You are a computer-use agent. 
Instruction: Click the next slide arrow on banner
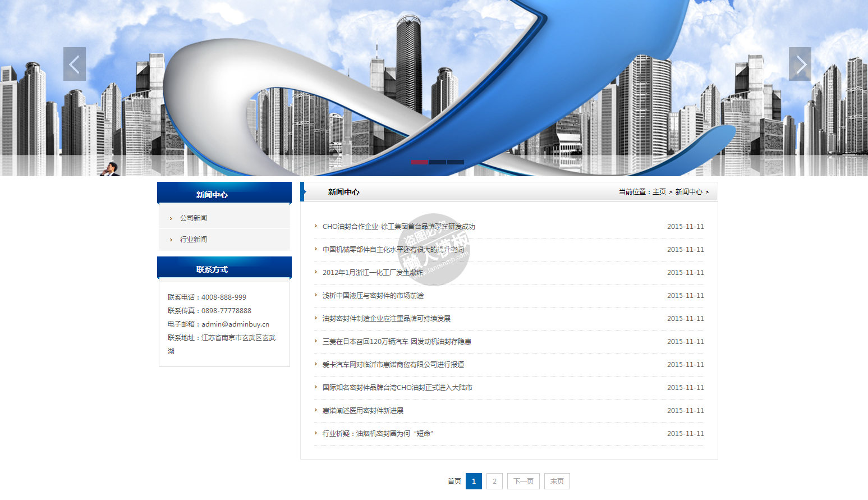click(800, 64)
